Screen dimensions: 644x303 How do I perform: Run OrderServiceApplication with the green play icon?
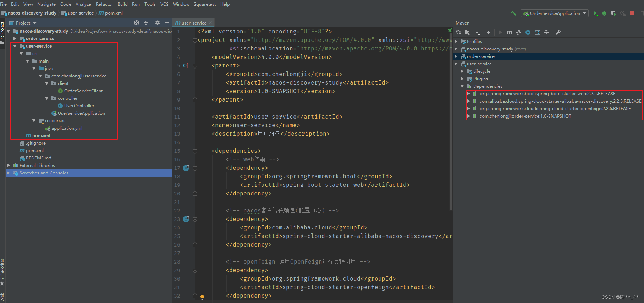[x=595, y=13]
